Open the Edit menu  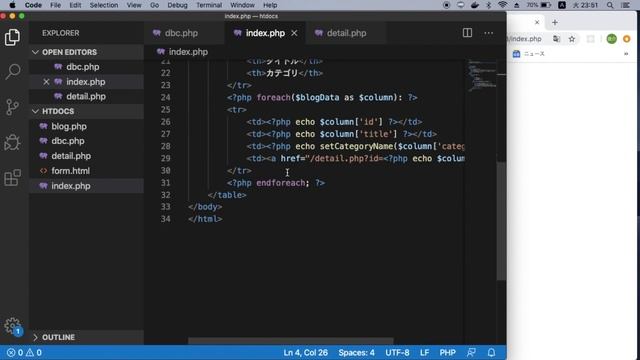point(75,5)
